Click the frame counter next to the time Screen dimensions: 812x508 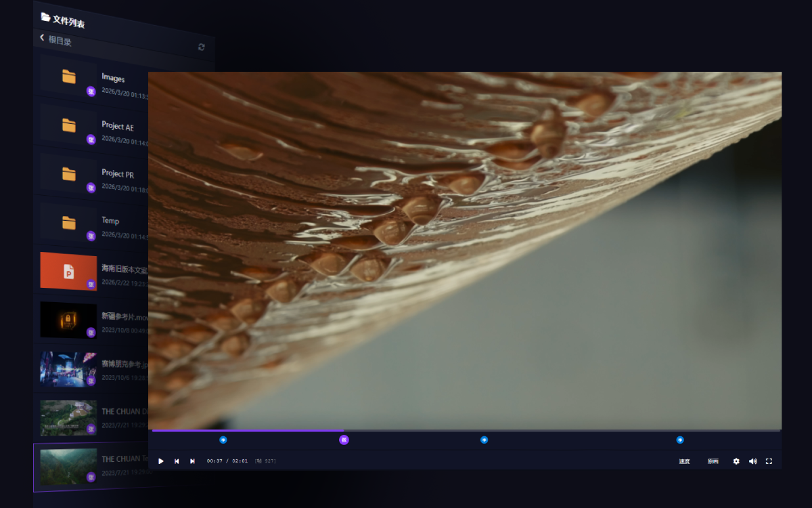pos(265,461)
